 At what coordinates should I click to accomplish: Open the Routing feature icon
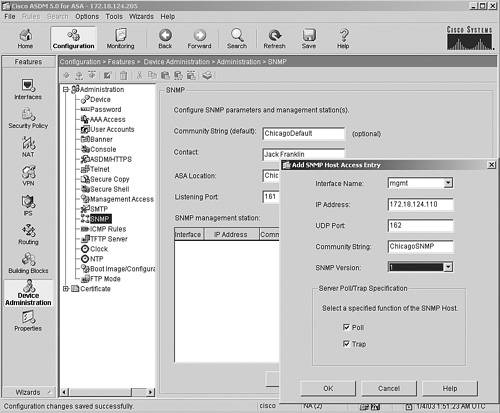(28, 234)
